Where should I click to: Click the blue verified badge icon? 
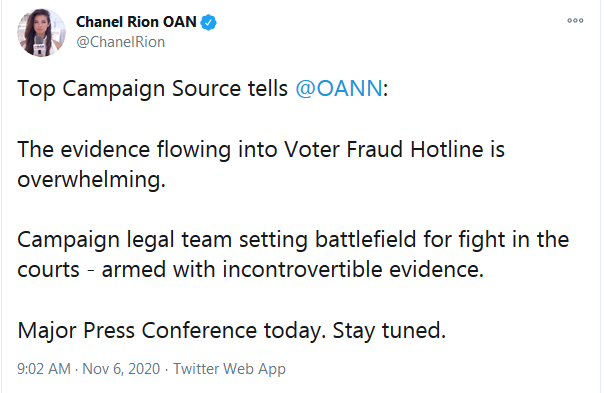[209, 22]
